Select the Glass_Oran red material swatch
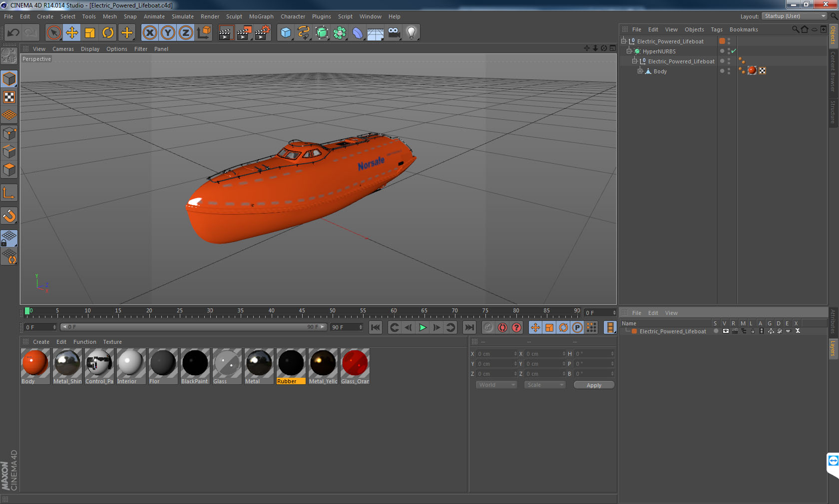 pos(355,363)
